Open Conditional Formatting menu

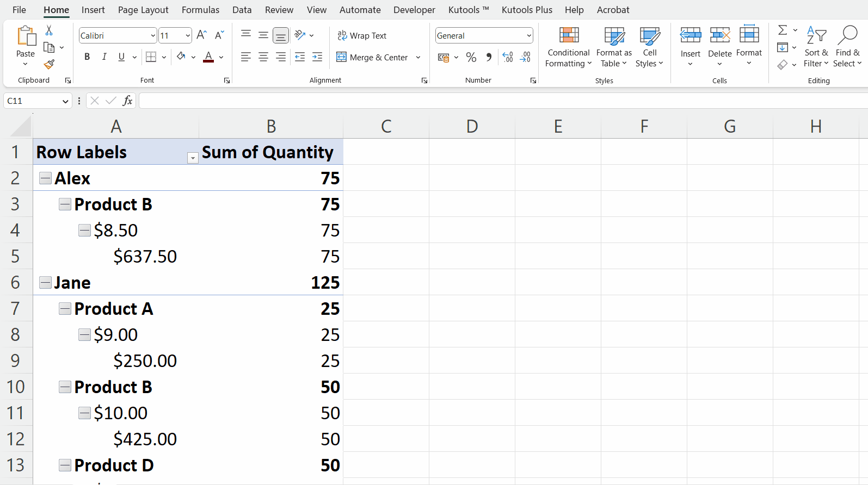click(569, 47)
